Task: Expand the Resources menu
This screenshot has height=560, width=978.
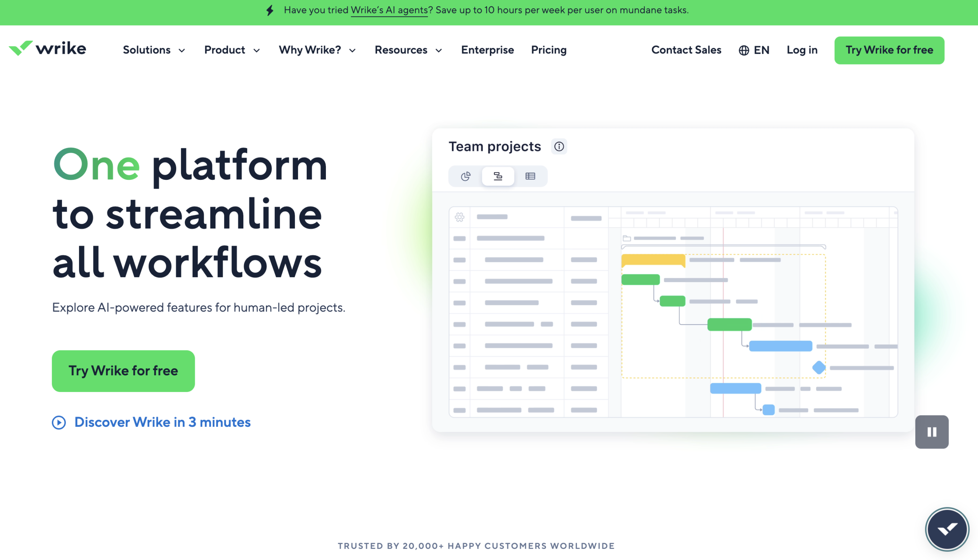Action: click(408, 50)
